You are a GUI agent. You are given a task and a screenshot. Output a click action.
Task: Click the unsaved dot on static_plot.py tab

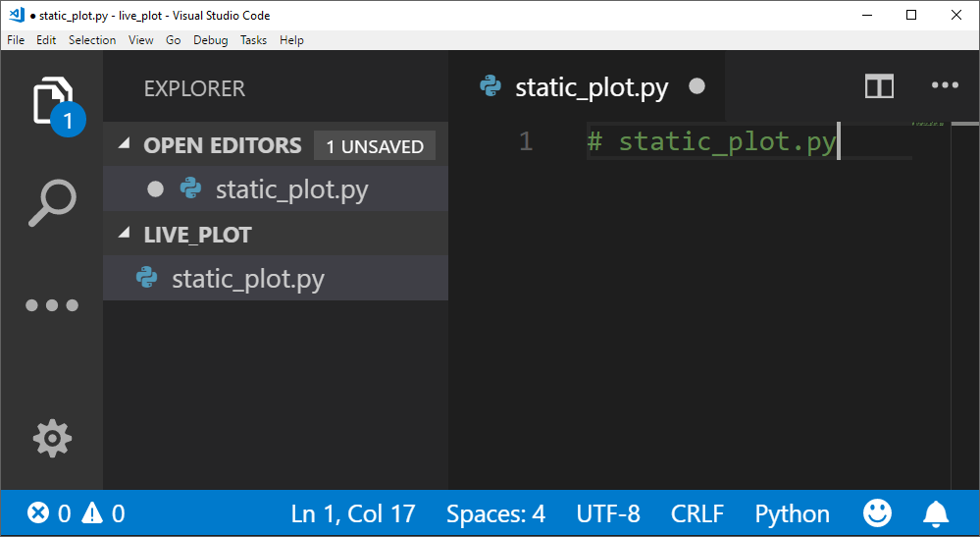coord(697,86)
